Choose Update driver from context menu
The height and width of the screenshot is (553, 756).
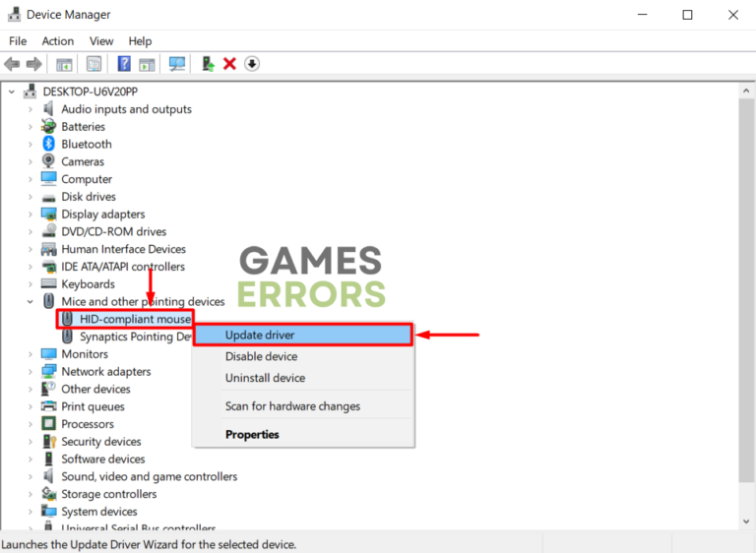click(260, 336)
